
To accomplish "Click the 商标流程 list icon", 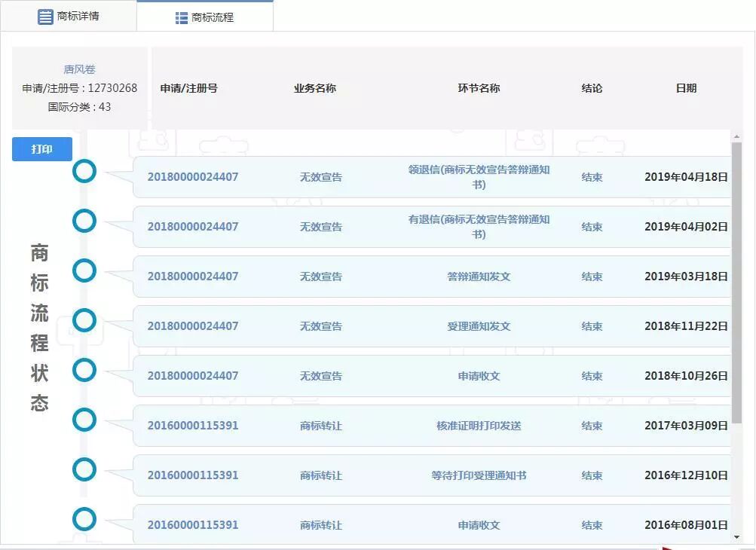I will (x=182, y=18).
